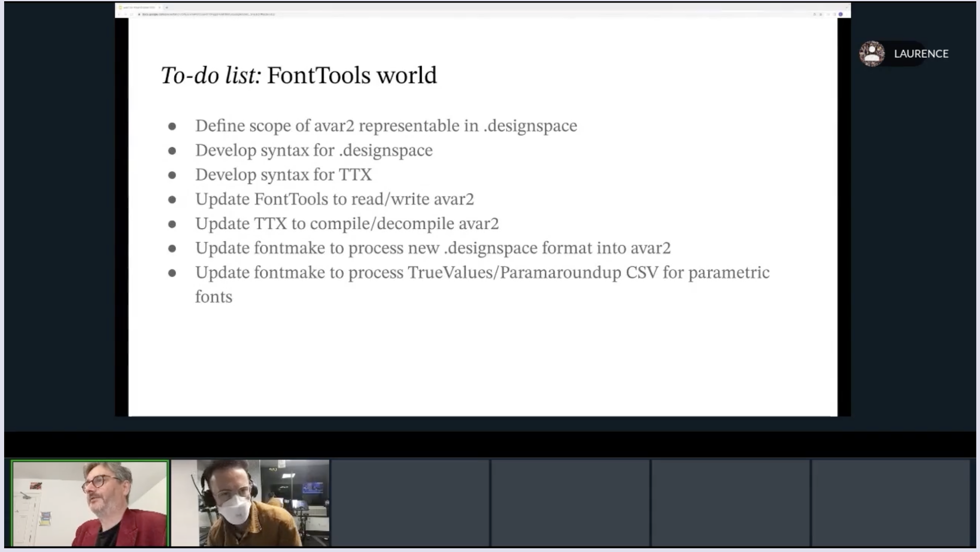Click the site security lock icon
The image size is (980, 552).
coord(139,14)
